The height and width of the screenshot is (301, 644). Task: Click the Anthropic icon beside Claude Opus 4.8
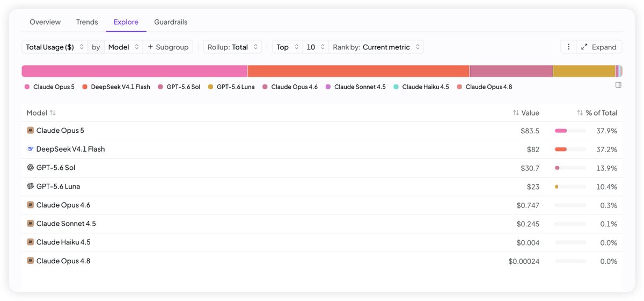pos(31,261)
